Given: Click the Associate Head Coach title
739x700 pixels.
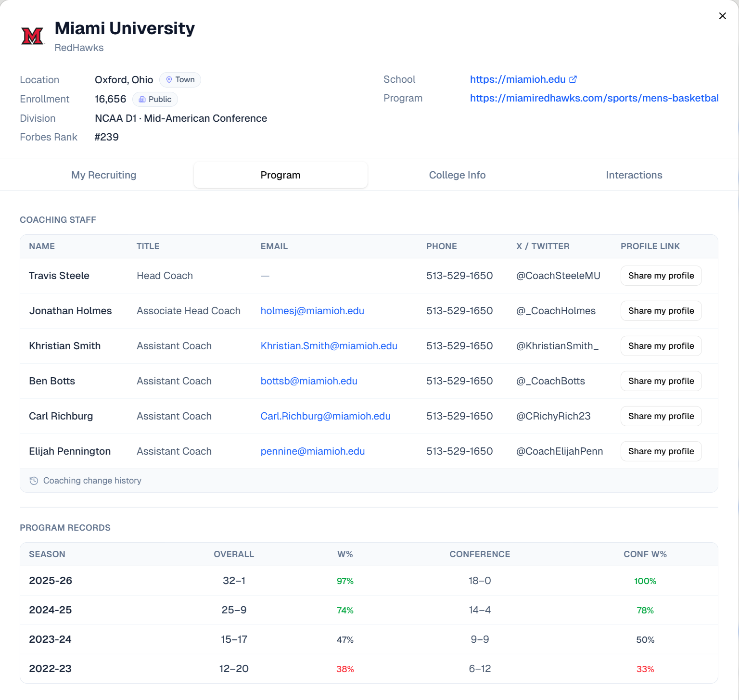Looking at the screenshot, I should pyautogui.click(x=189, y=311).
